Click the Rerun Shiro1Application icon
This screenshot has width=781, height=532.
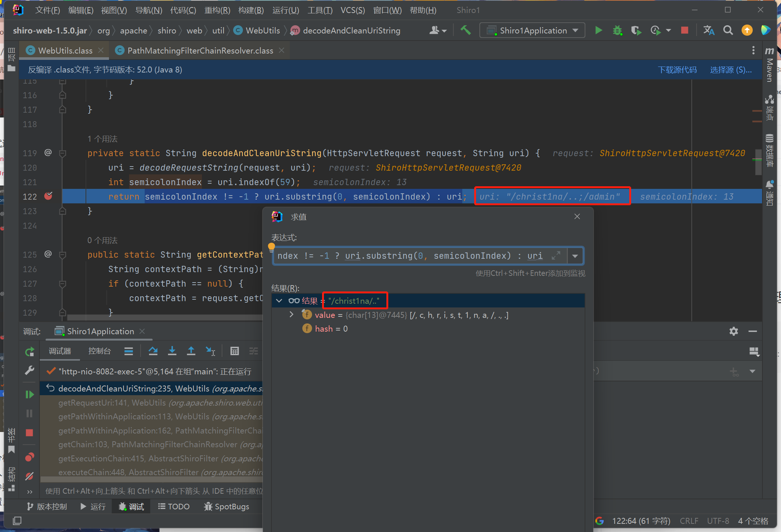click(x=29, y=351)
